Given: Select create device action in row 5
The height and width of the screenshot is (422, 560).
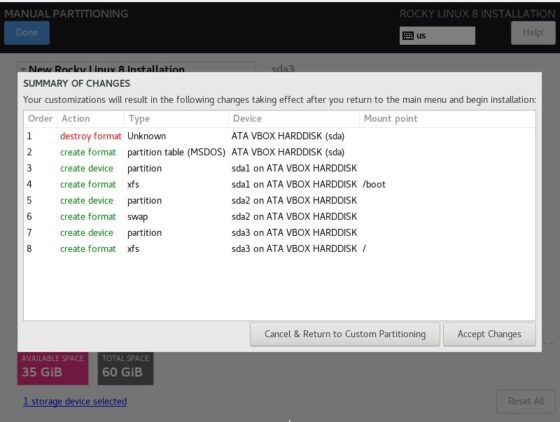Looking at the screenshot, I should (87, 201).
